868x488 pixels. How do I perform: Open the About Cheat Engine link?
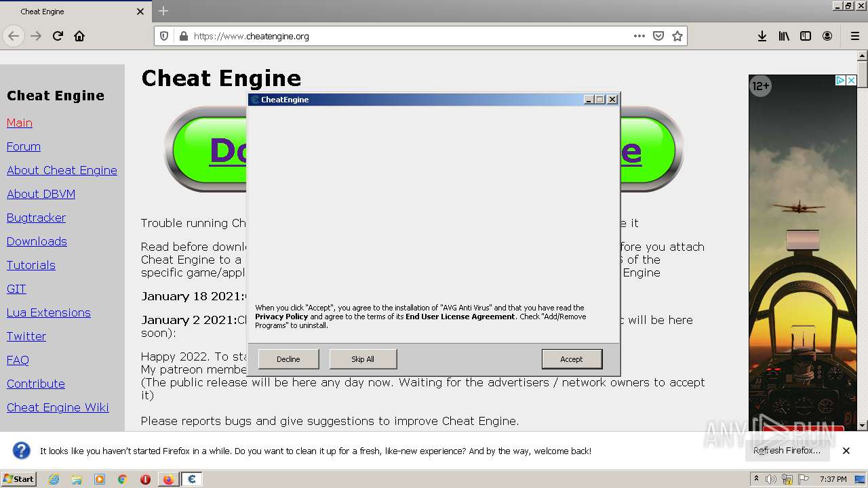(62, 170)
